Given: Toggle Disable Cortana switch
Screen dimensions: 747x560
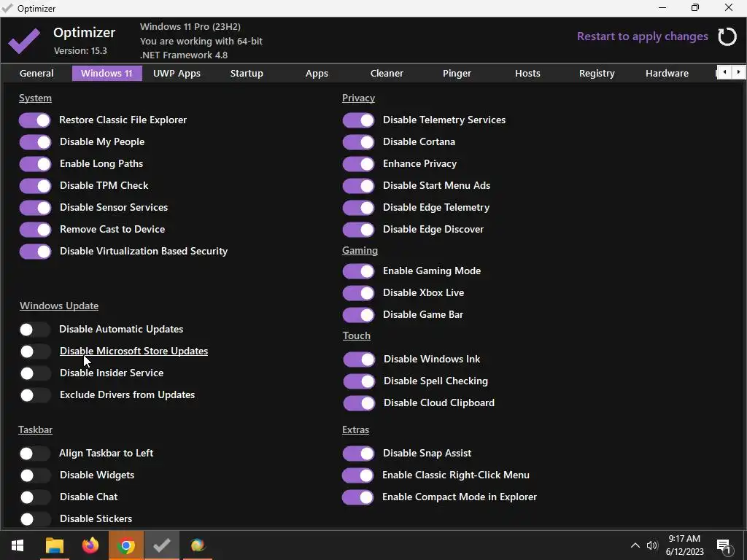Looking at the screenshot, I should click(x=358, y=142).
